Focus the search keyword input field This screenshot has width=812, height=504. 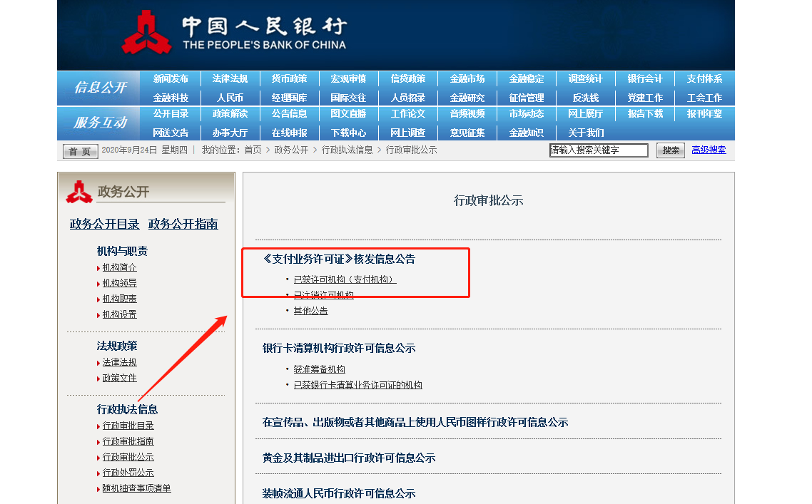tap(598, 150)
